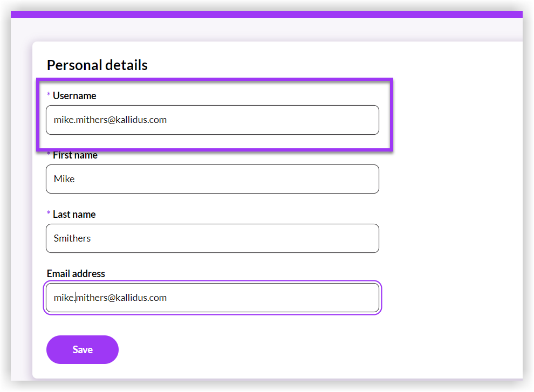Click the purple header bar at top

(266, 14)
